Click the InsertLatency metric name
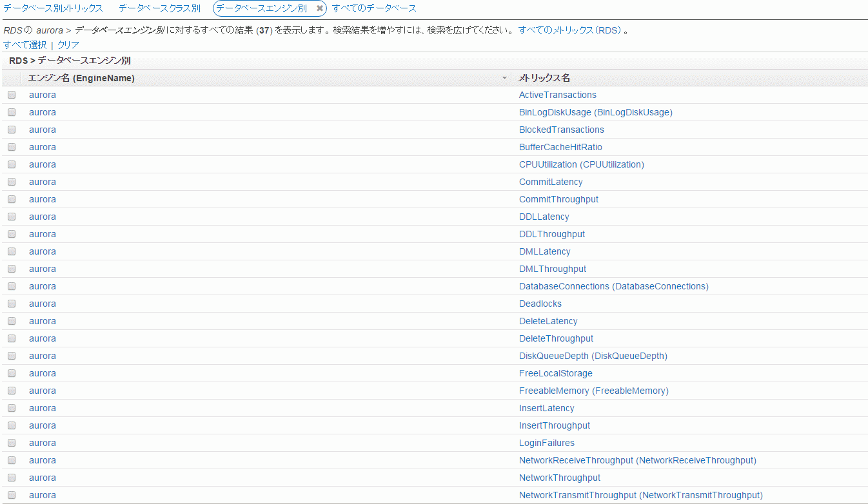Screen dimensions: 868x504 [x=547, y=408]
